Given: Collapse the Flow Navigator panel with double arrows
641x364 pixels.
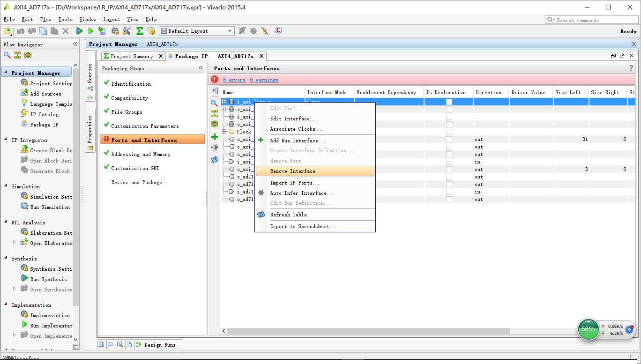Looking at the screenshot, I should coord(75,44).
